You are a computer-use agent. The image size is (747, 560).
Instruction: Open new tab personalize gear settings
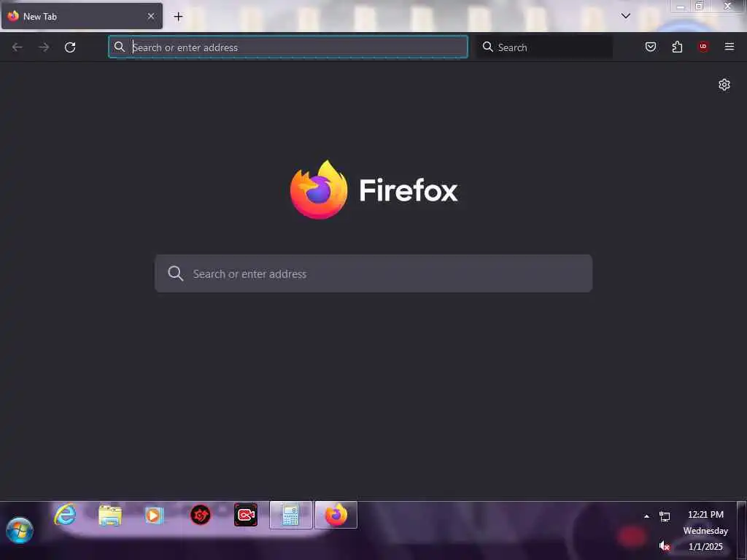pos(724,85)
